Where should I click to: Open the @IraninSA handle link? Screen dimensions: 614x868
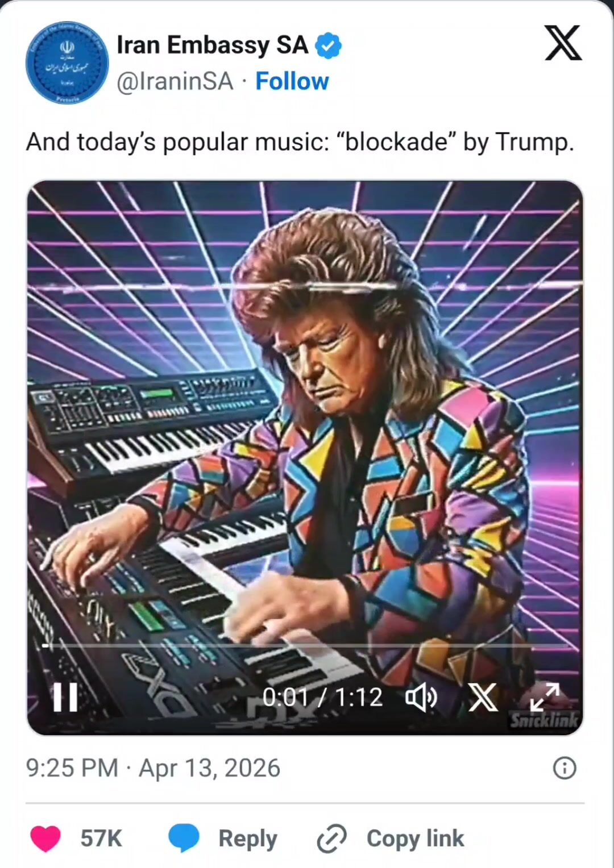click(175, 81)
